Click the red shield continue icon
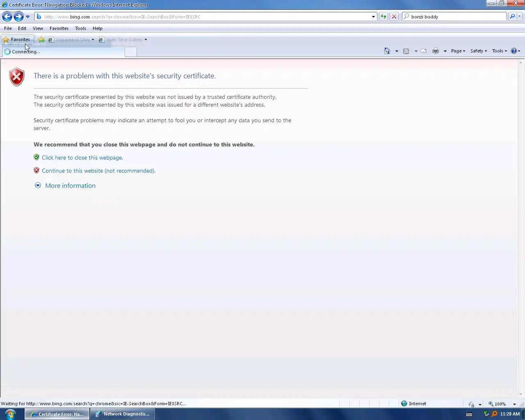The image size is (525, 420). 37,170
